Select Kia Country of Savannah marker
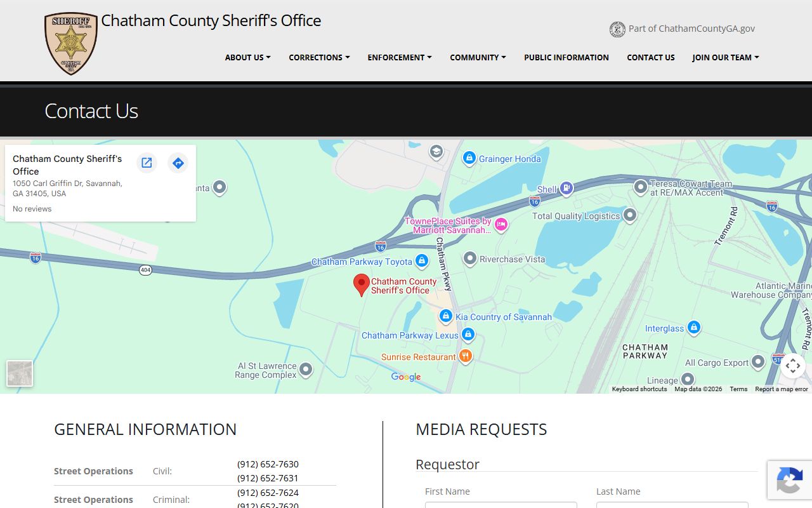Image resolution: width=812 pixels, height=508 pixels. (446, 316)
